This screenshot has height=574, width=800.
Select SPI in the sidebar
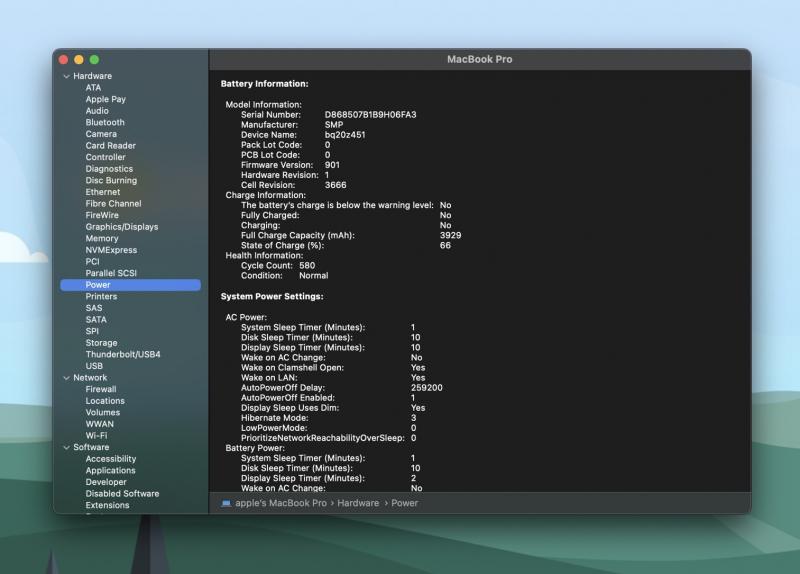pyautogui.click(x=92, y=332)
